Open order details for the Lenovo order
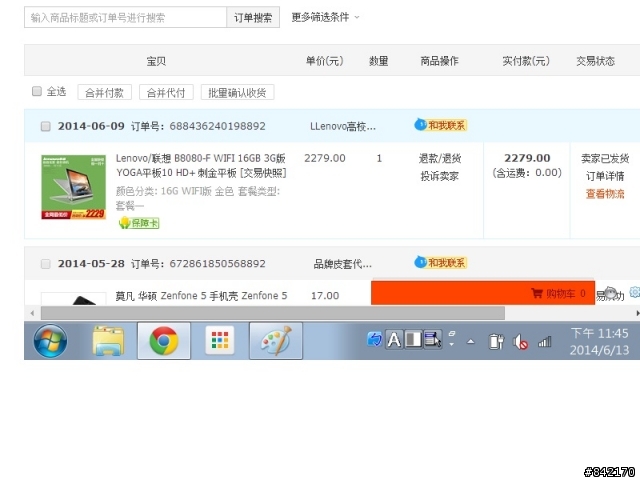Image resolution: width=640 pixels, height=480 pixels. pos(605,176)
